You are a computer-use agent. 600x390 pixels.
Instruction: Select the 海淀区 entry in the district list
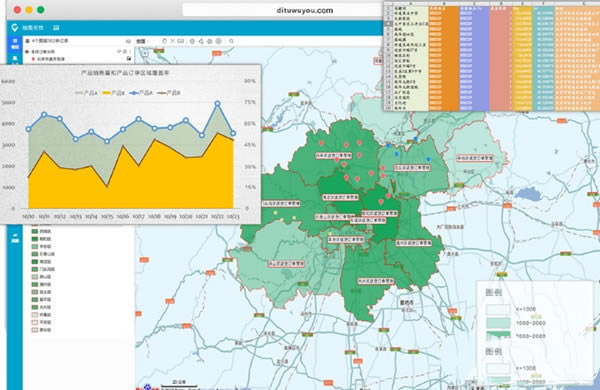pyautogui.click(x=45, y=262)
